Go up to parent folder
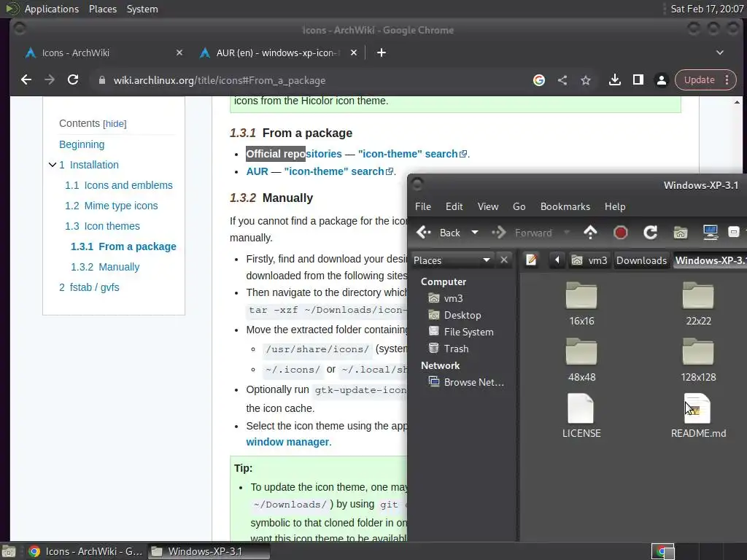This screenshot has height=560, width=747. pos(590,233)
